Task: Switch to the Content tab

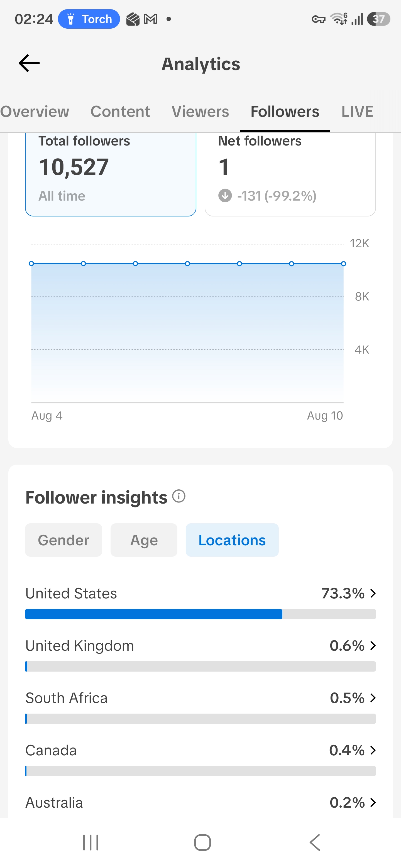Action: pyautogui.click(x=120, y=112)
